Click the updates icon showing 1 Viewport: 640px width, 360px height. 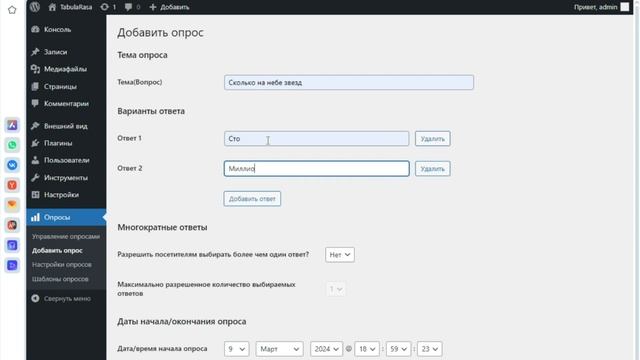tap(108, 7)
